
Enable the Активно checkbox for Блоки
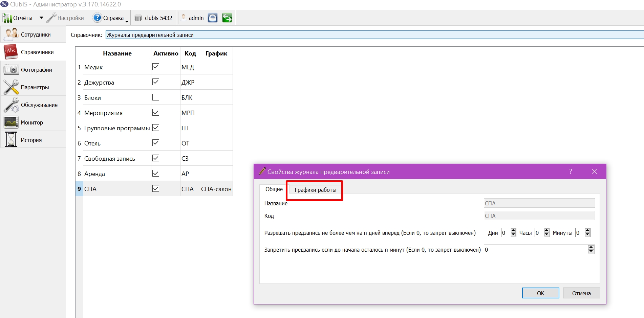(x=156, y=97)
